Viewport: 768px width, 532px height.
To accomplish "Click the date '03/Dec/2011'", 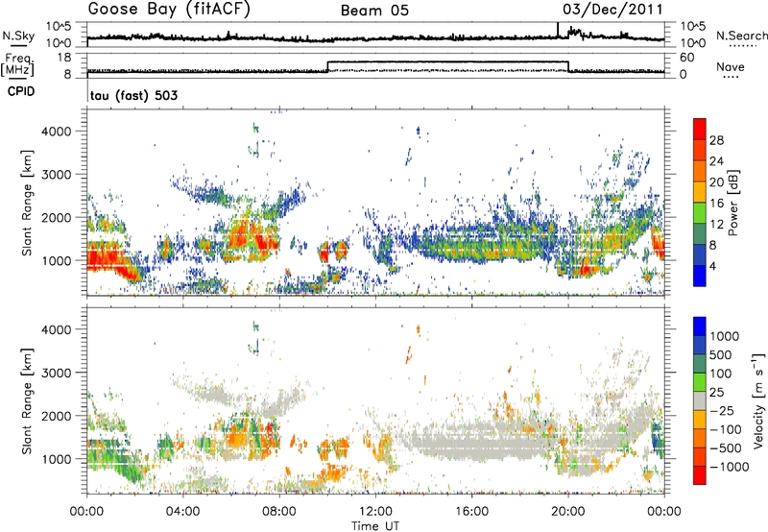I will click(x=612, y=10).
